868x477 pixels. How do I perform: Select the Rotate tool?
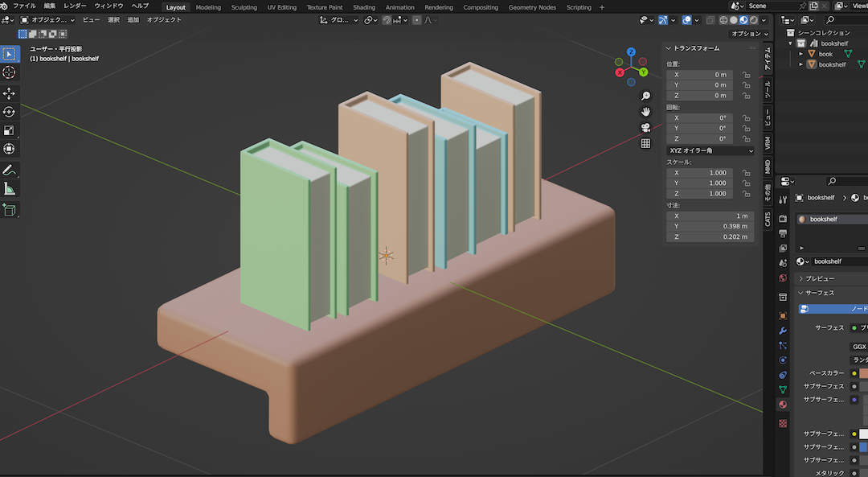pyautogui.click(x=10, y=112)
